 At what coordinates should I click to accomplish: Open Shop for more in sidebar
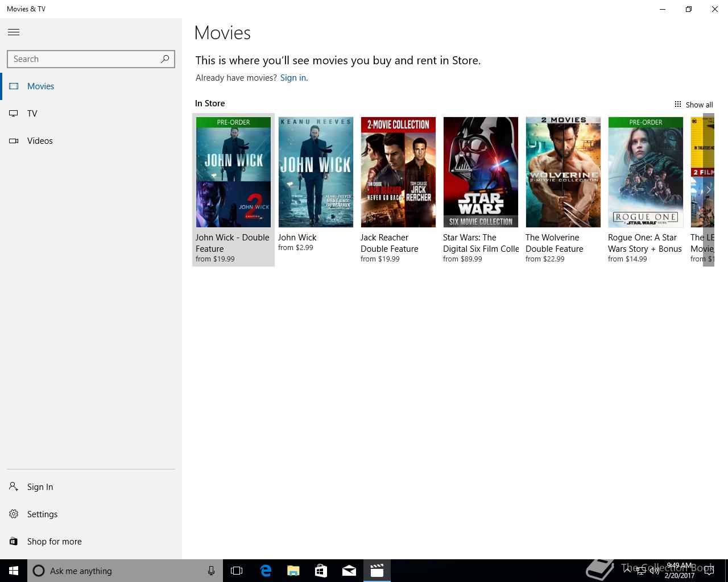91,542
